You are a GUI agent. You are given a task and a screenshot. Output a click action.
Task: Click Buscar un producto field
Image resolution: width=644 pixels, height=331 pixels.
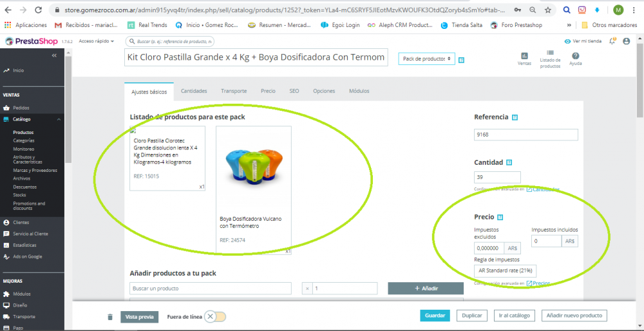point(211,288)
